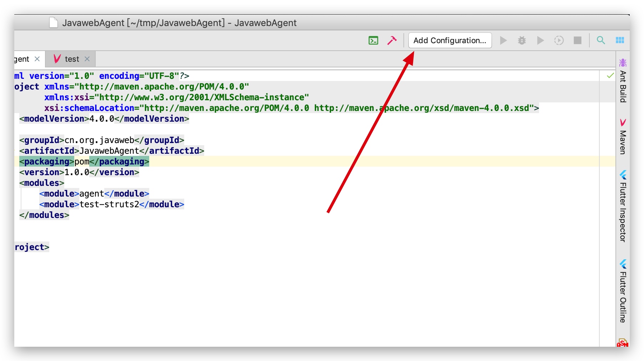
Task: Expand the Maven tool window
Action: tap(623, 137)
